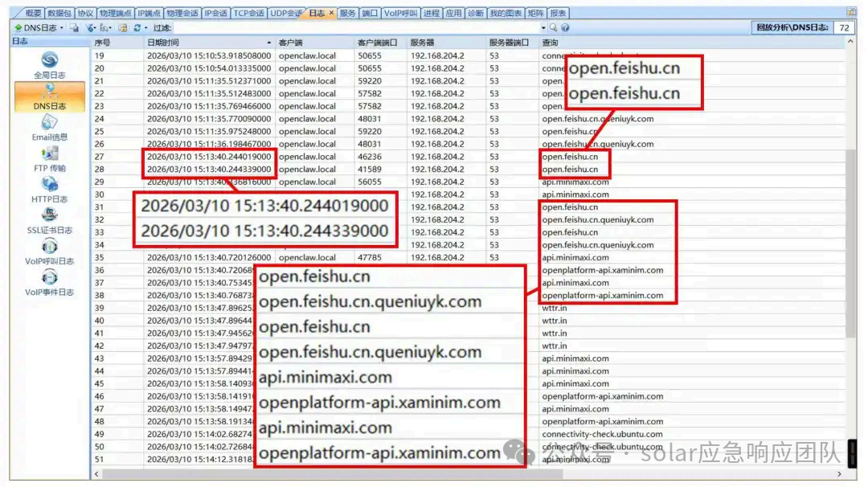Select row 35 client port 47785

369,258
